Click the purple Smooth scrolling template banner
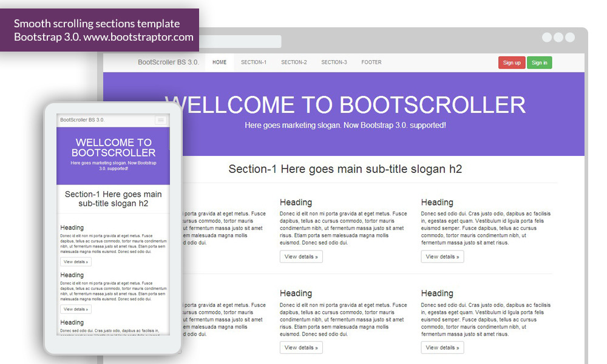Viewport: 607px width, 364px height. pos(100,30)
